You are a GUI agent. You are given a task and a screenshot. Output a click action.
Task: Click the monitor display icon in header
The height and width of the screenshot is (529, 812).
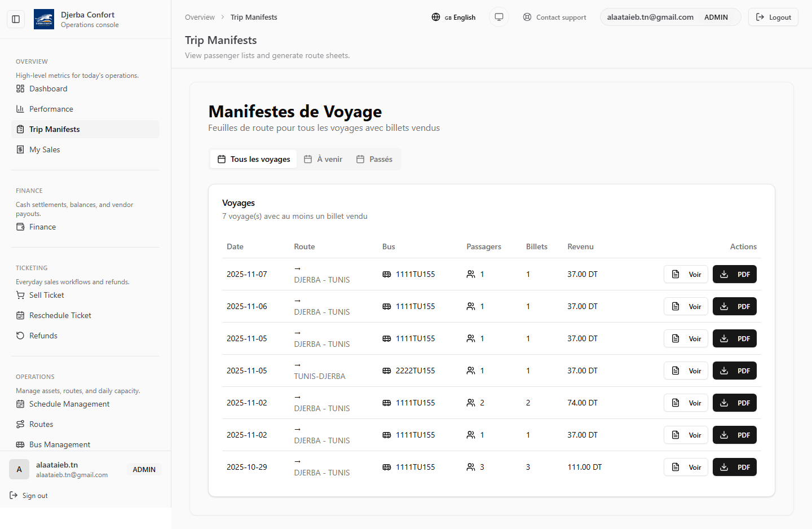(498, 17)
